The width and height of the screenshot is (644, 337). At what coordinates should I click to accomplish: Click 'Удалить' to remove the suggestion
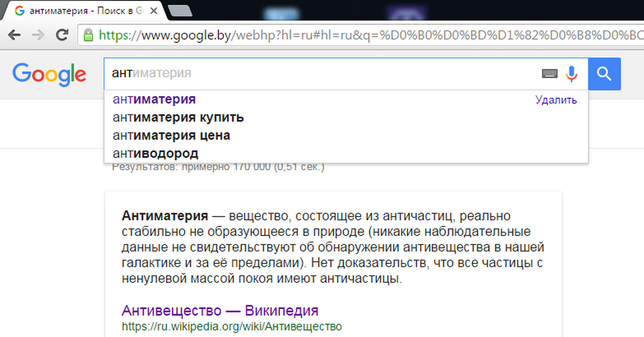pos(556,100)
